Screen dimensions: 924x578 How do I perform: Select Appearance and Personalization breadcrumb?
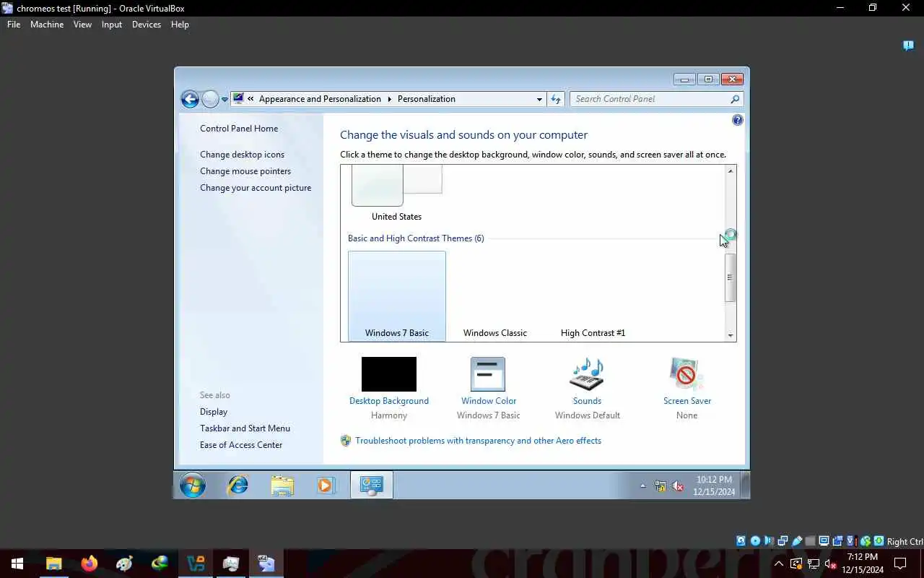(320, 99)
